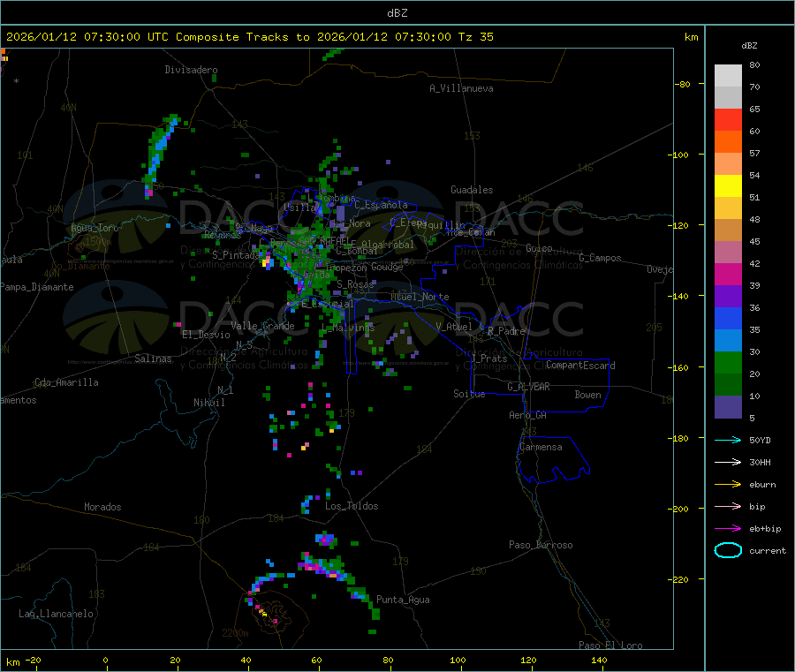Click the Guadales place label
The image size is (795, 672).
472,190
